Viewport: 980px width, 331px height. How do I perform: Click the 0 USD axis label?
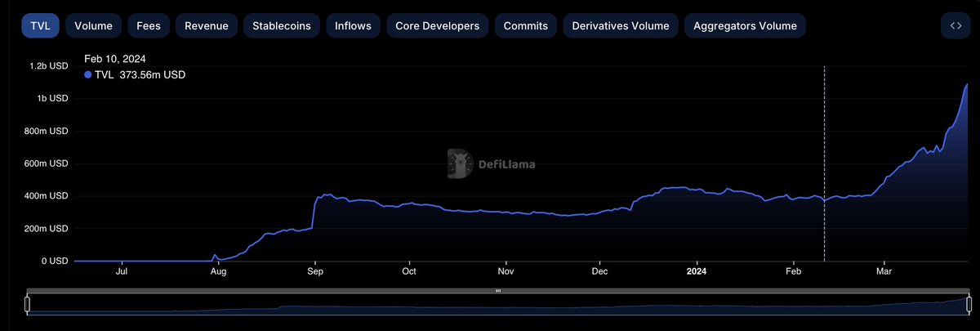54,261
